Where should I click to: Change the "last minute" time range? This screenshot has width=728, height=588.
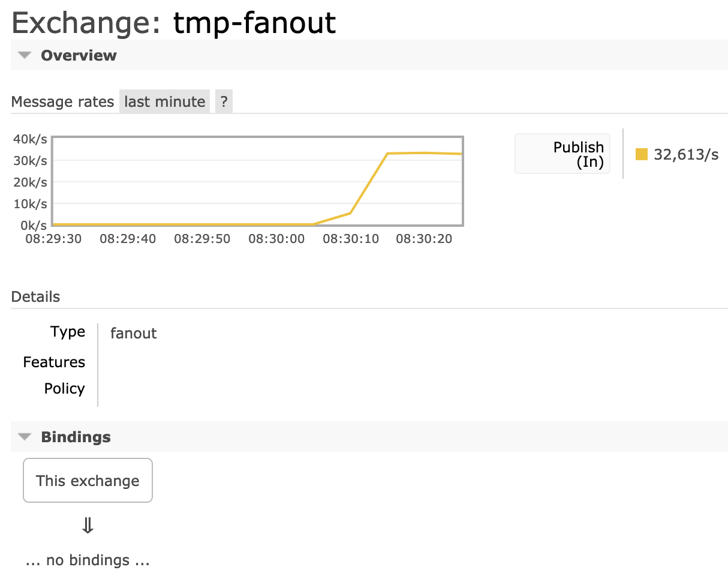[164, 102]
